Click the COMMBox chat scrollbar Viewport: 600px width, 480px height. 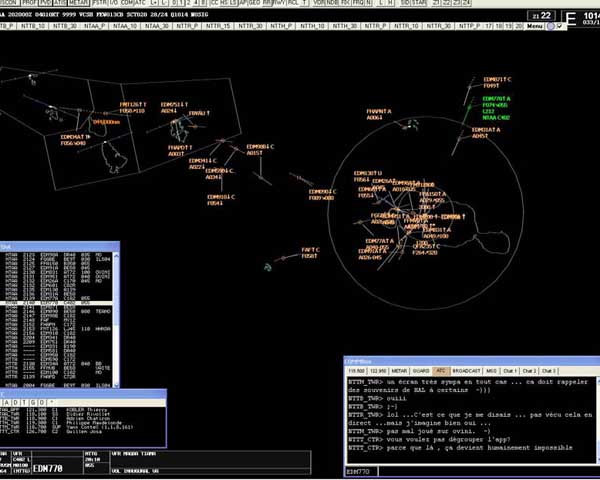597,420
